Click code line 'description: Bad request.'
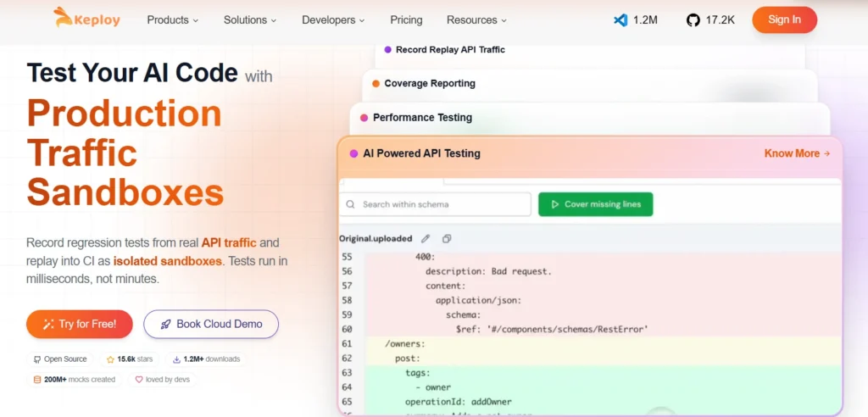868x417 pixels. pos(489,271)
